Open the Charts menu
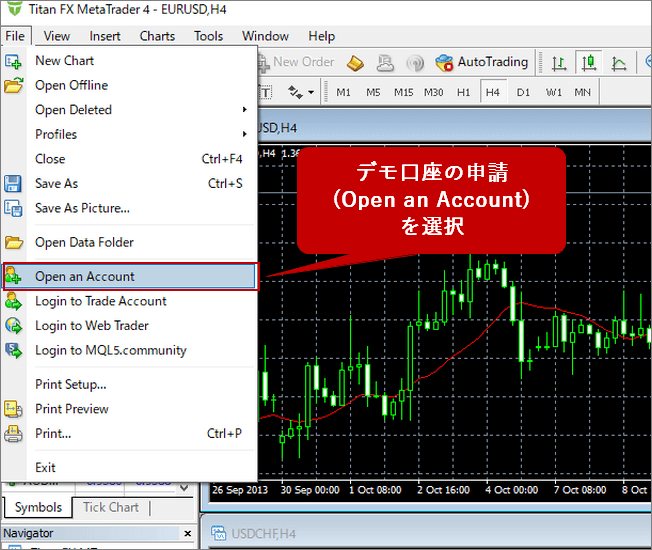652x550 pixels. (157, 36)
